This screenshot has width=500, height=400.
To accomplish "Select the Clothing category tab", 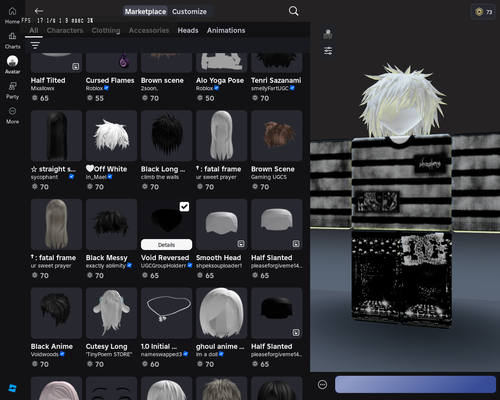I will 106,30.
